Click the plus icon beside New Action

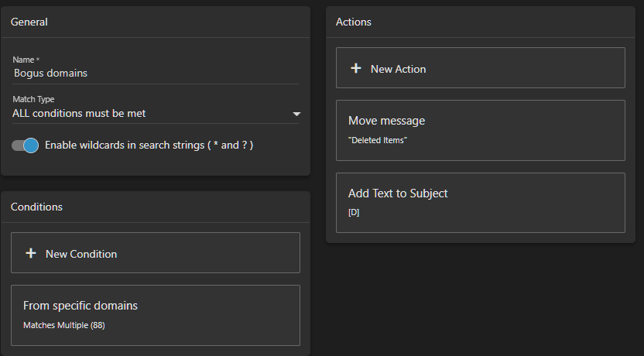click(356, 68)
